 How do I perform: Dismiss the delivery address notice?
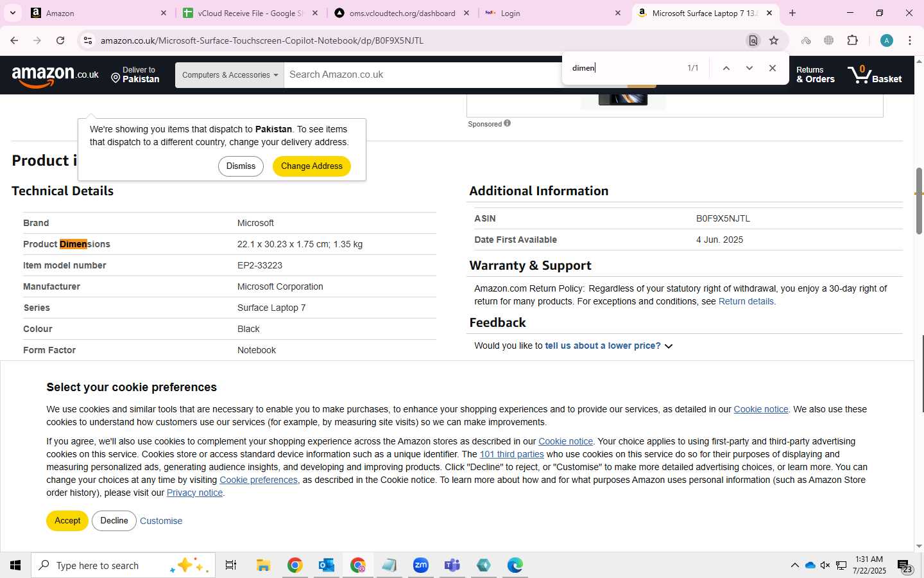click(241, 166)
